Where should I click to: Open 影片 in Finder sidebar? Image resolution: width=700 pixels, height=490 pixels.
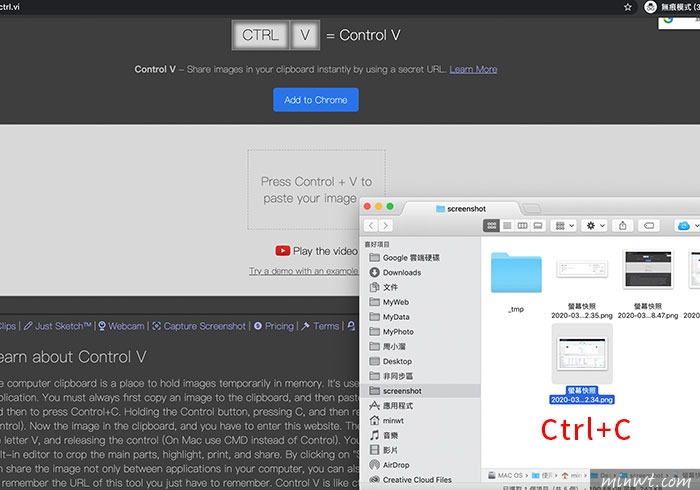pyautogui.click(x=383, y=450)
